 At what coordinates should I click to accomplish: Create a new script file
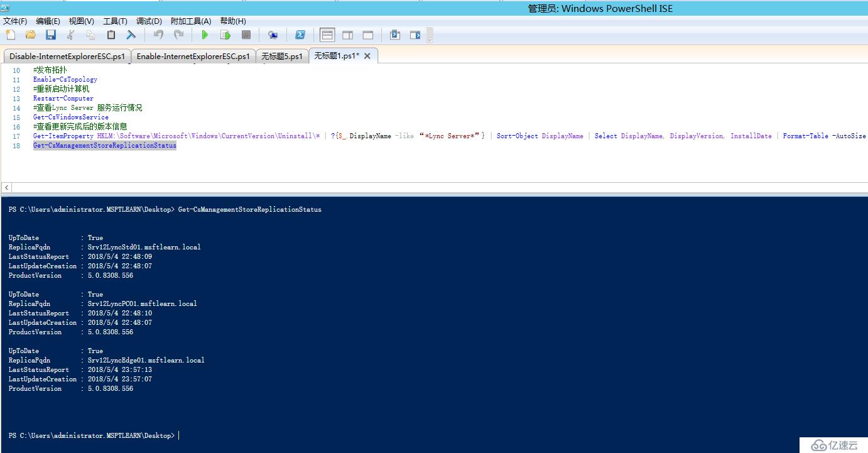click(x=11, y=35)
